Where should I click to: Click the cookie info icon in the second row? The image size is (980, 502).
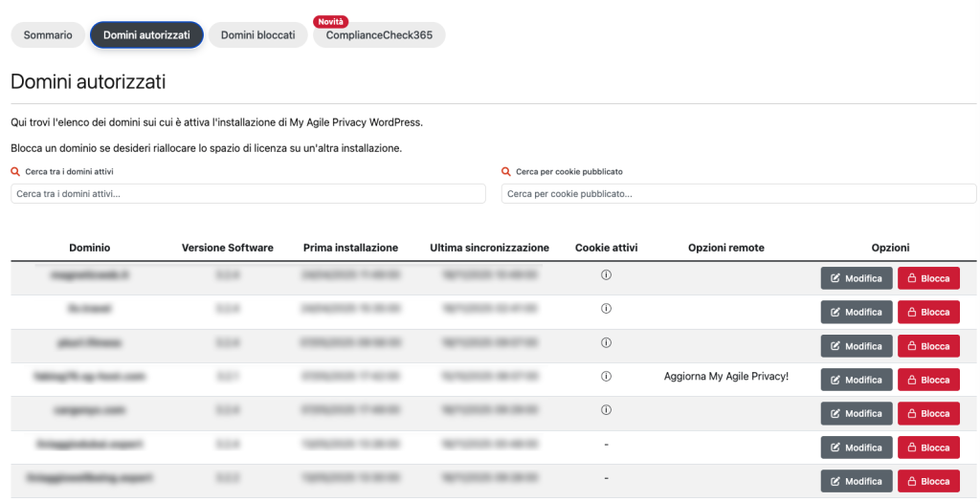point(606,309)
